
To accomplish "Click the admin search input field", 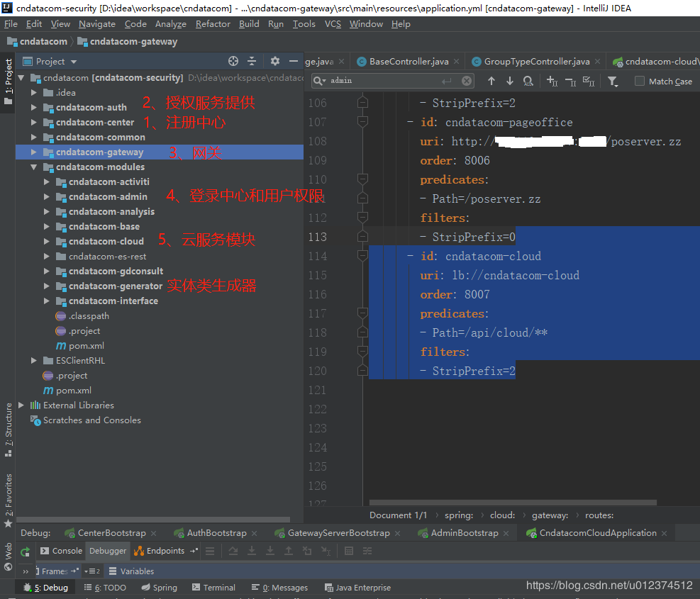I will click(384, 80).
